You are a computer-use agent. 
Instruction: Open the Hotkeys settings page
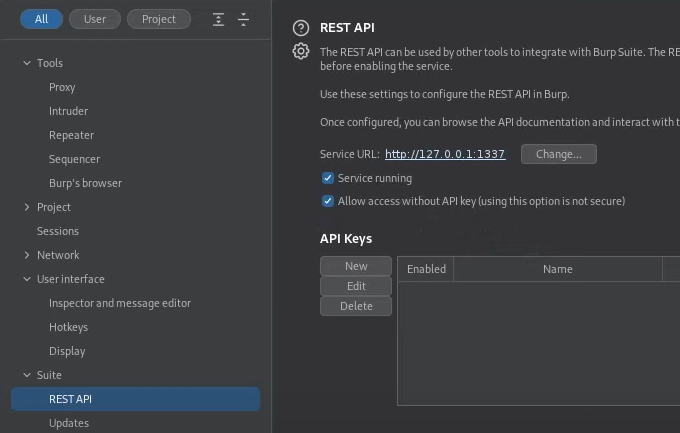point(68,327)
